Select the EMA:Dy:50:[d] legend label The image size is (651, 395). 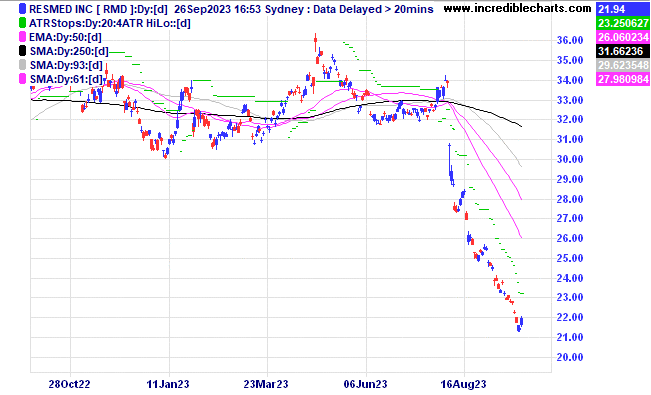click(x=65, y=37)
